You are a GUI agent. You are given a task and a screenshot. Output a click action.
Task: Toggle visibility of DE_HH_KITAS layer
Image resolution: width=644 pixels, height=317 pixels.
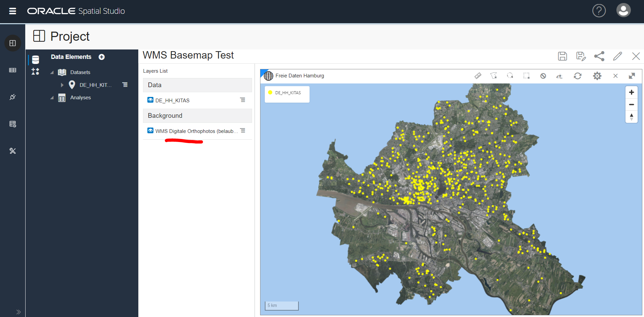click(x=150, y=100)
